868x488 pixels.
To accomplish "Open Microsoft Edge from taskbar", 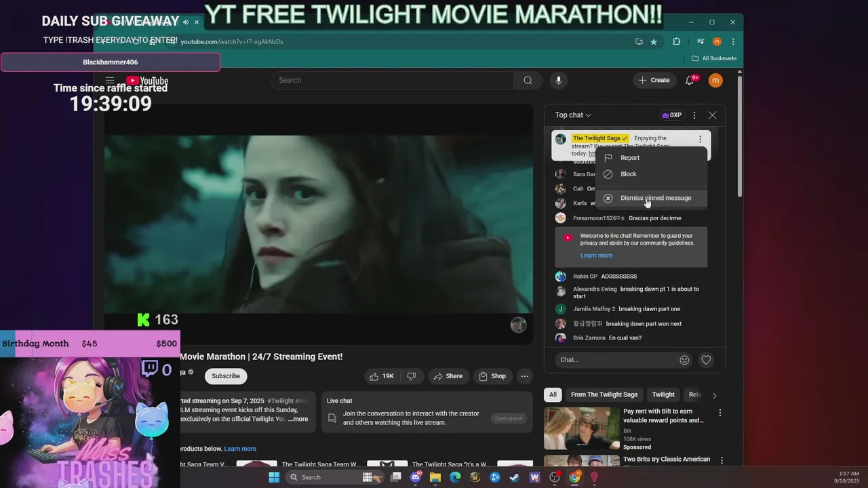I will (455, 477).
